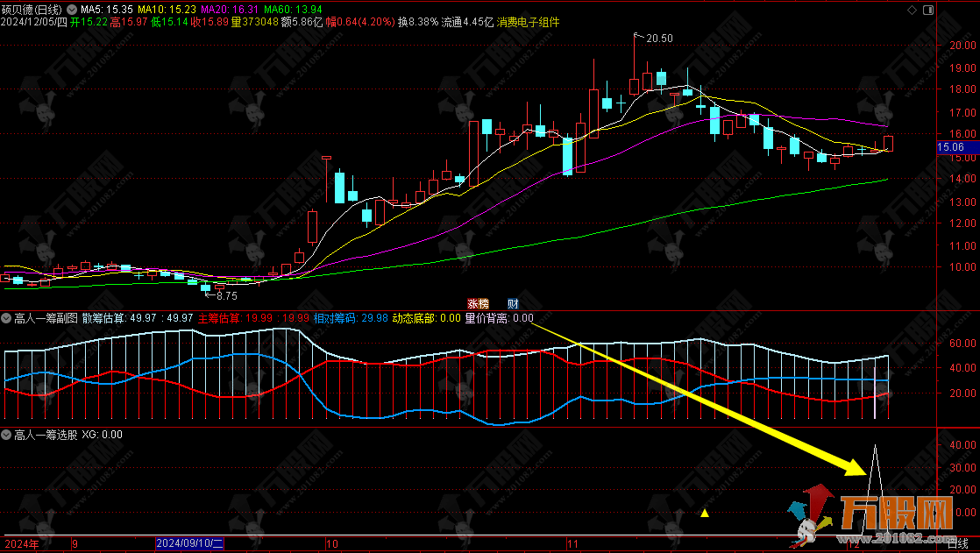Select the MA60: 13.94 indicator label
The width and height of the screenshot is (980, 553).
(293, 10)
